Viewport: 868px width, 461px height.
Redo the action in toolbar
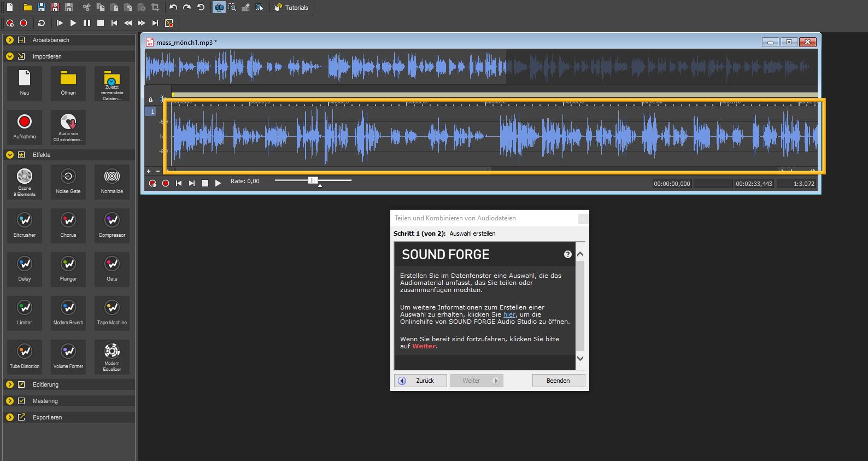187,8
